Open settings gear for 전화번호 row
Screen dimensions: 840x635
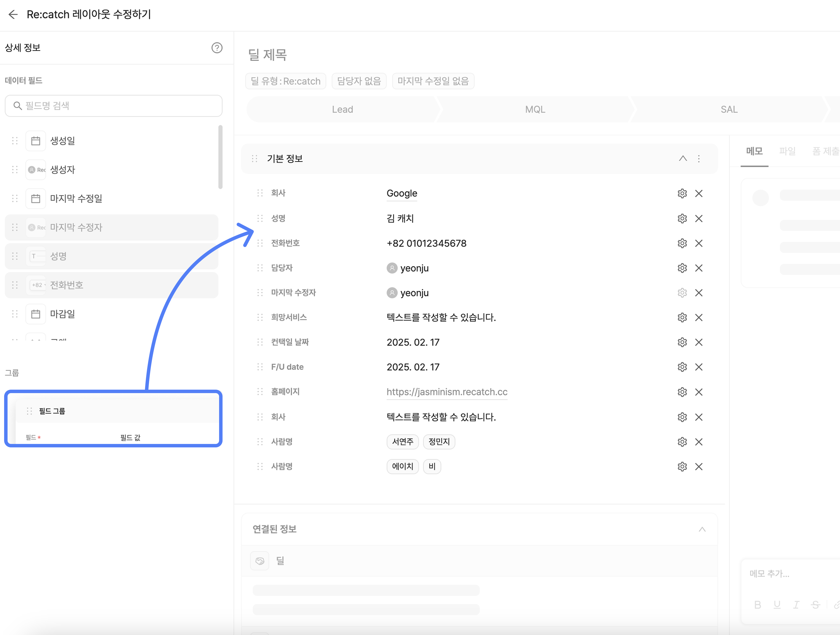point(682,243)
